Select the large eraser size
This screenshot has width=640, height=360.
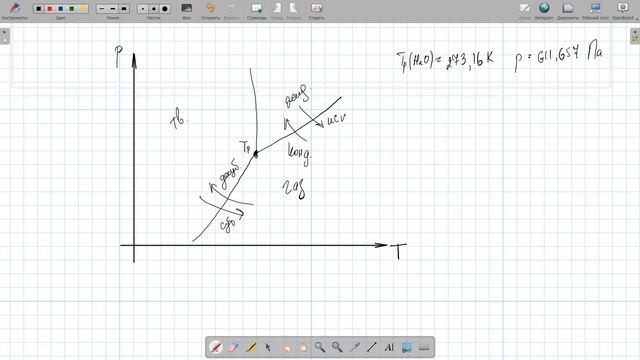(x=165, y=9)
